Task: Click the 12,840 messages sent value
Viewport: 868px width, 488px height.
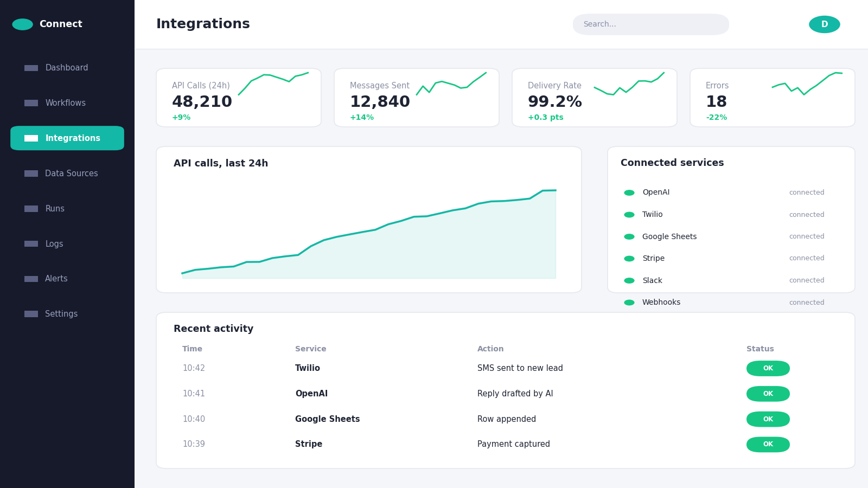Action: (380, 101)
